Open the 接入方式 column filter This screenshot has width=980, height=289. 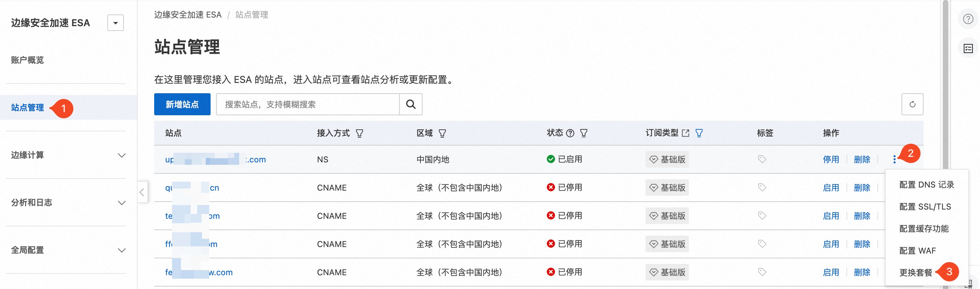(x=360, y=133)
